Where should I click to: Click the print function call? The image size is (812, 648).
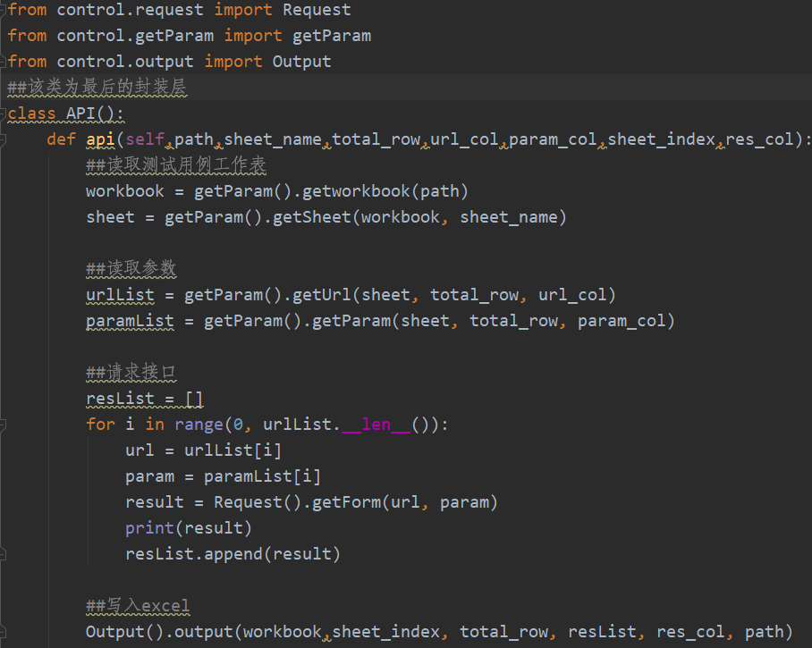click(149, 528)
